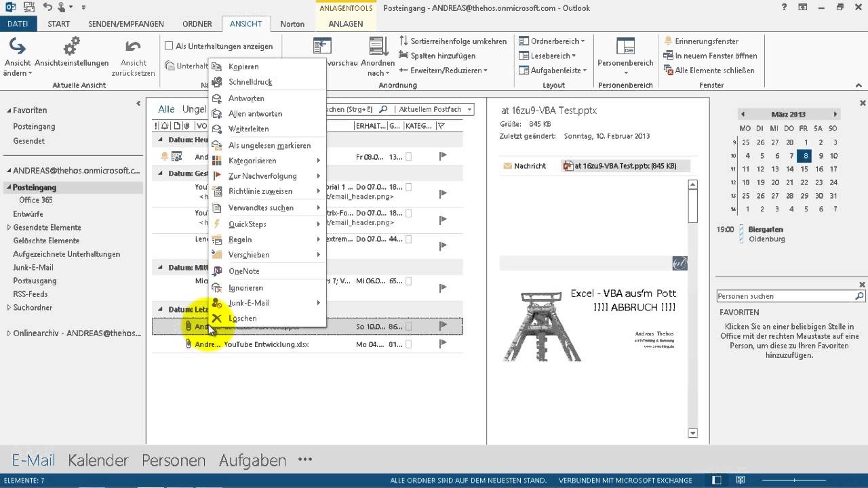The height and width of the screenshot is (488, 868).
Task: Click Spalten hinzufügen in ribbon
Action: pos(437,56)
